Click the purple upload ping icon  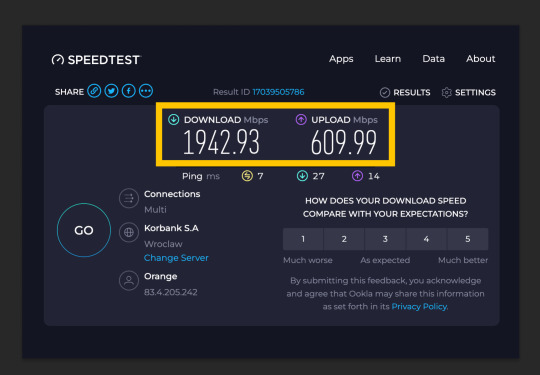click(357, 176)
